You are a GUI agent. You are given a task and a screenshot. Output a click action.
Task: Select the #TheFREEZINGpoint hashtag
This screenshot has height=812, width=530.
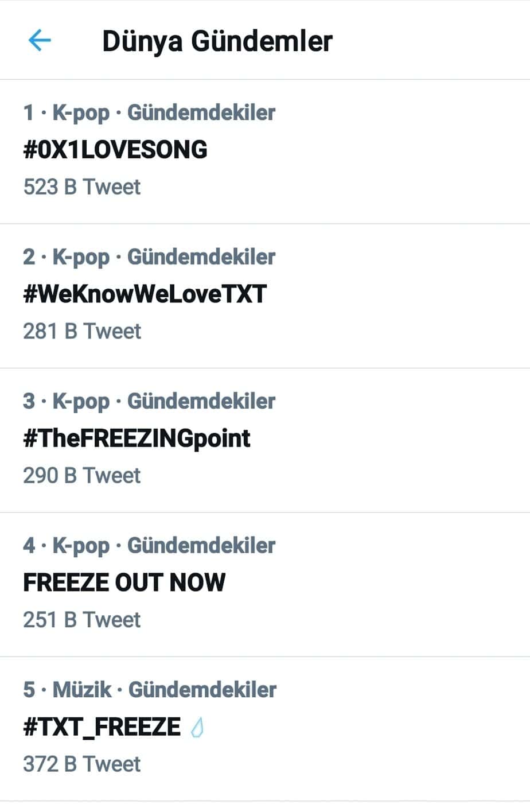(x=137, y=438)
